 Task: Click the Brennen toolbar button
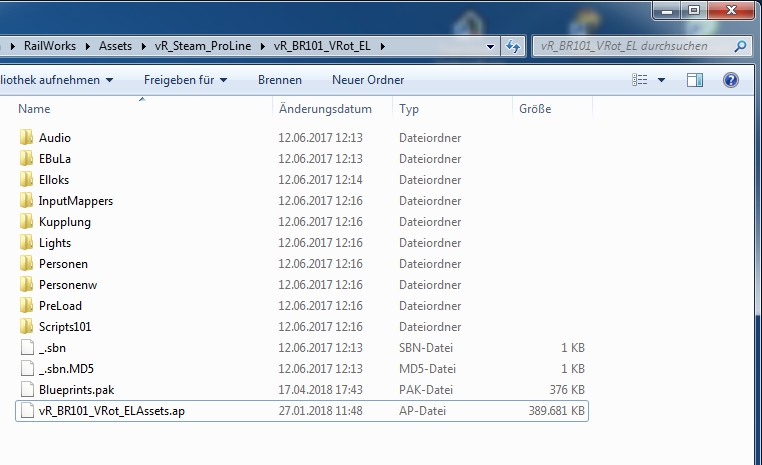(279, 80)
